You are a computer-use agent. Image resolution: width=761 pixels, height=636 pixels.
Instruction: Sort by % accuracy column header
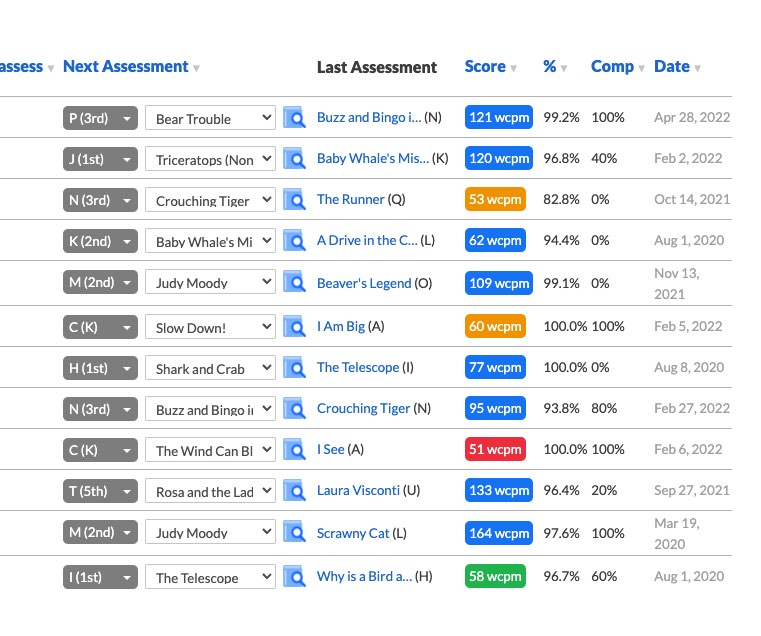coord(555,67)
